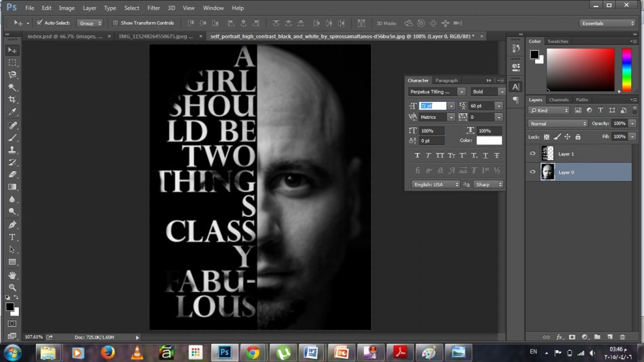
Task: Click the add layer style fx icon
Action: 559,337
